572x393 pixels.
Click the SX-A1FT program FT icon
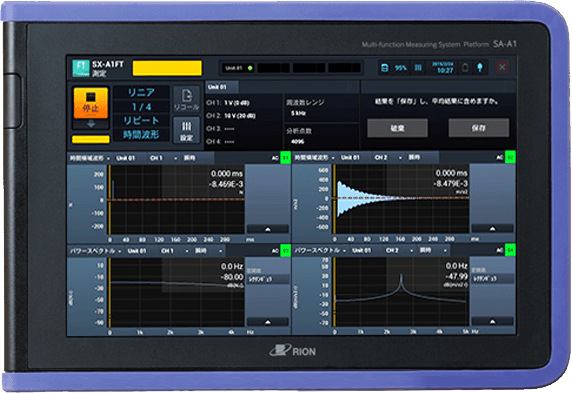81,68
